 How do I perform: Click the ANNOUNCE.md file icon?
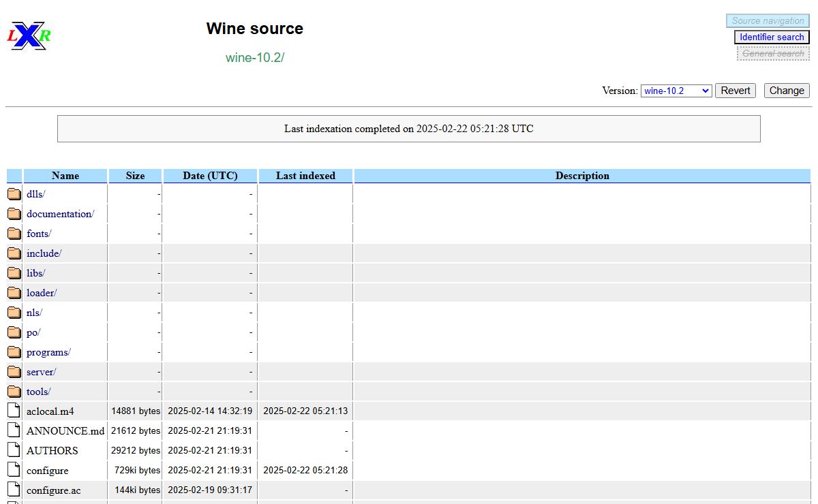[14, 430]
